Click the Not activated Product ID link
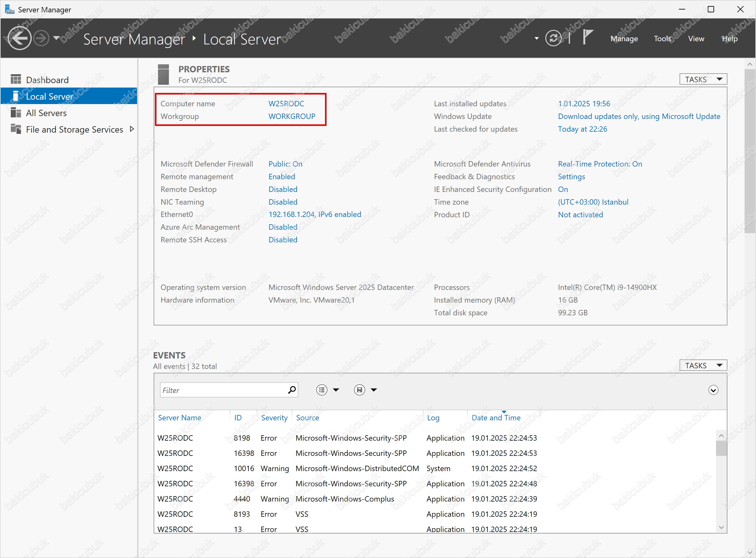Viewport: 756px width, 558px height. [x=580, y=214]
